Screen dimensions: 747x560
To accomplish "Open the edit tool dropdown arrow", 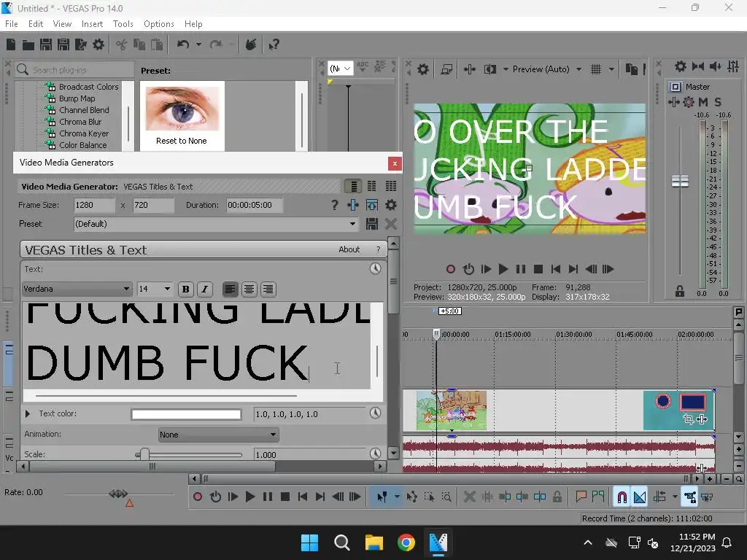I will tap(396, 497).
